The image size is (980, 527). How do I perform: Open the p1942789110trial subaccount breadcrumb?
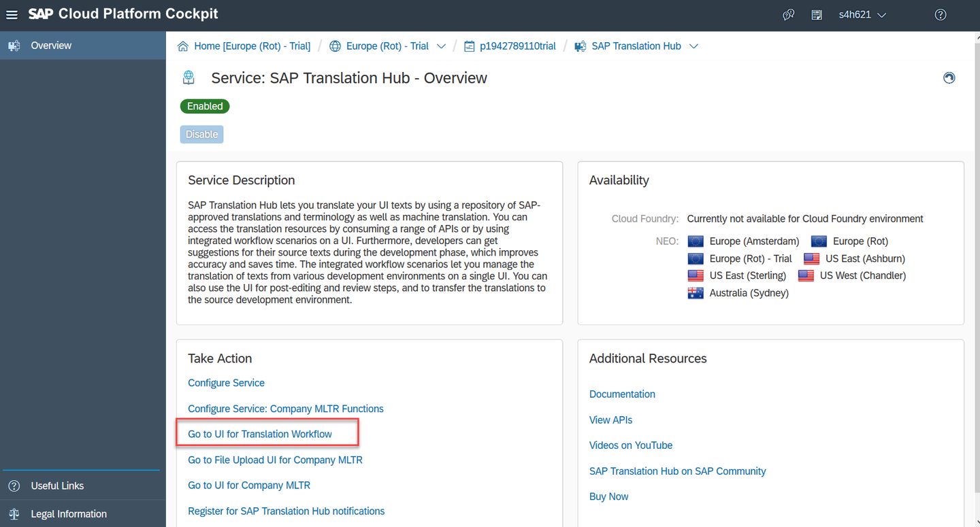(518, 46)
